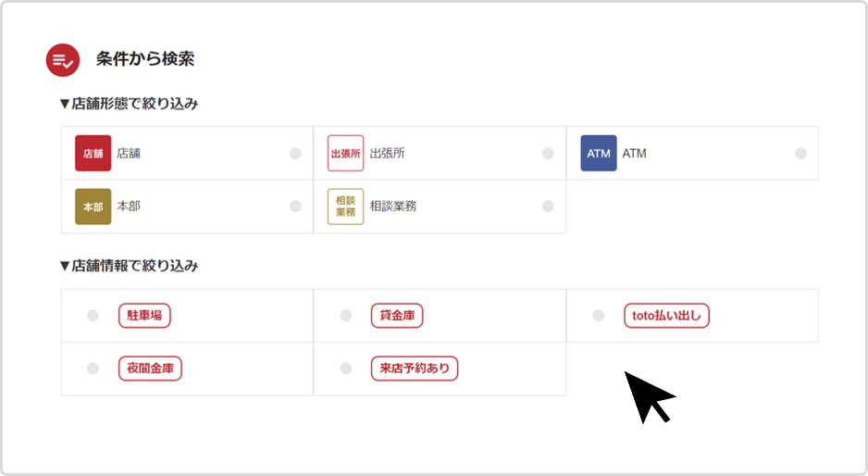Click the red 店舗 badge icon
Viewport: 868px width, 476px height.
point(93,153)
